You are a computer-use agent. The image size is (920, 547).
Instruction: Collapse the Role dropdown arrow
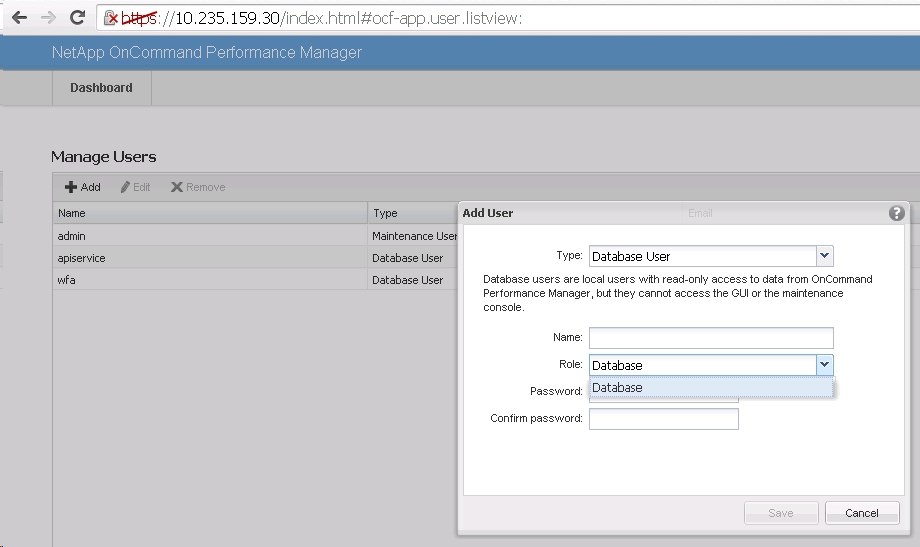[824, 365]
